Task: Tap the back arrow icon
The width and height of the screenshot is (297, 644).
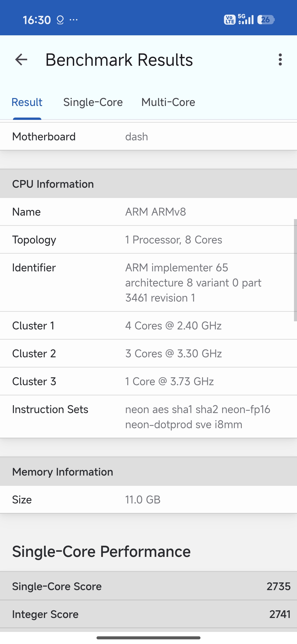Action: click(21, 60)
